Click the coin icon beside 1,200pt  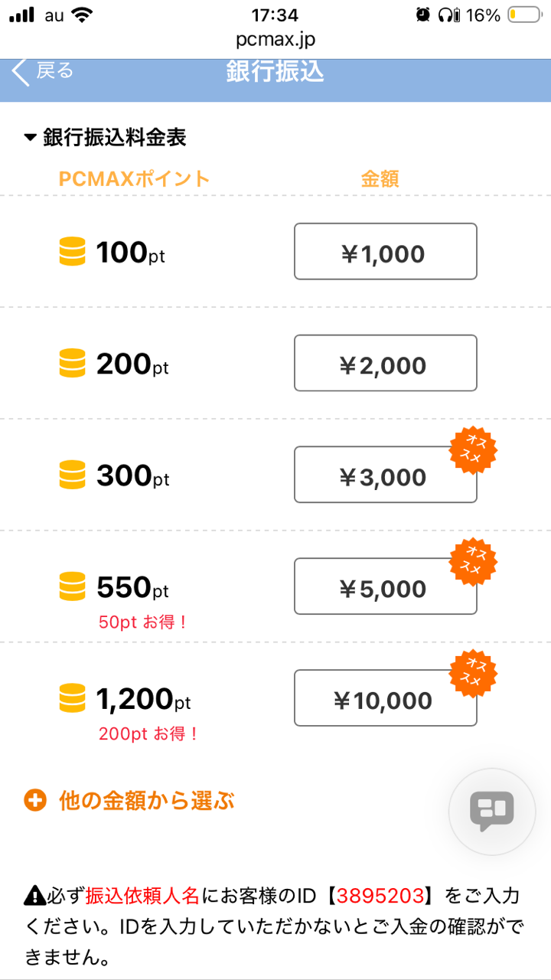72,698
